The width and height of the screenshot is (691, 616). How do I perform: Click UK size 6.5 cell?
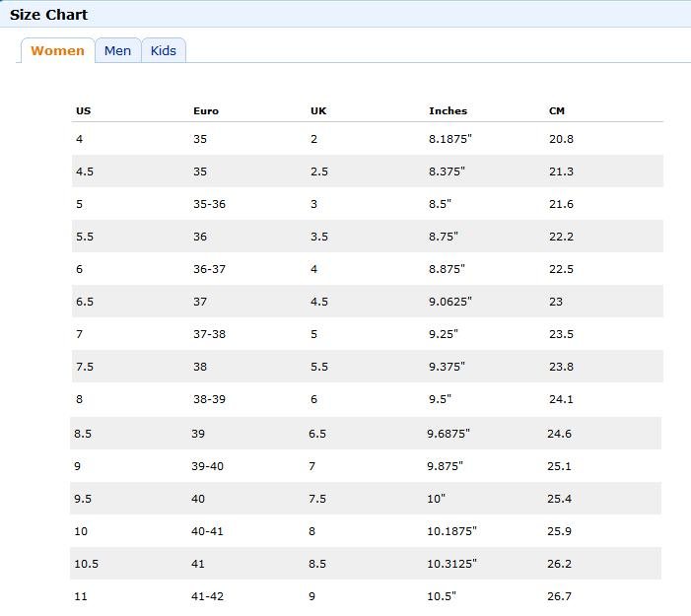317,434
